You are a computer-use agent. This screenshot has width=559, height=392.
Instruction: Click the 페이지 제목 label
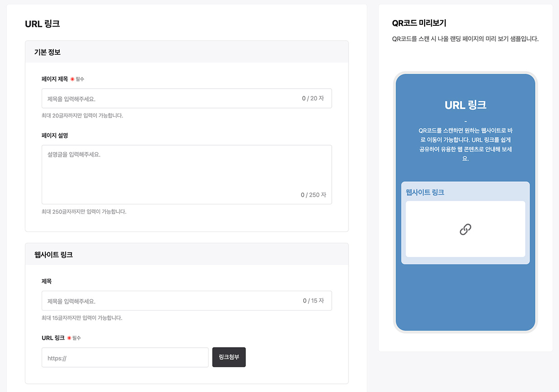(55, 79)
